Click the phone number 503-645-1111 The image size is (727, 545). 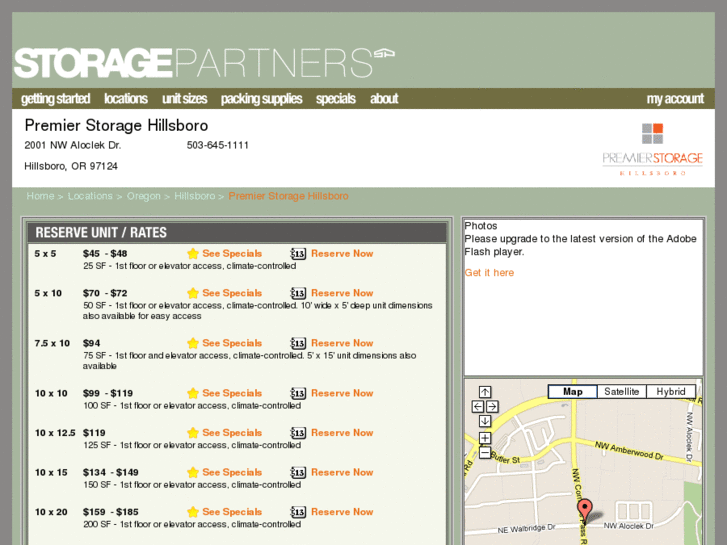pos(218,145)
